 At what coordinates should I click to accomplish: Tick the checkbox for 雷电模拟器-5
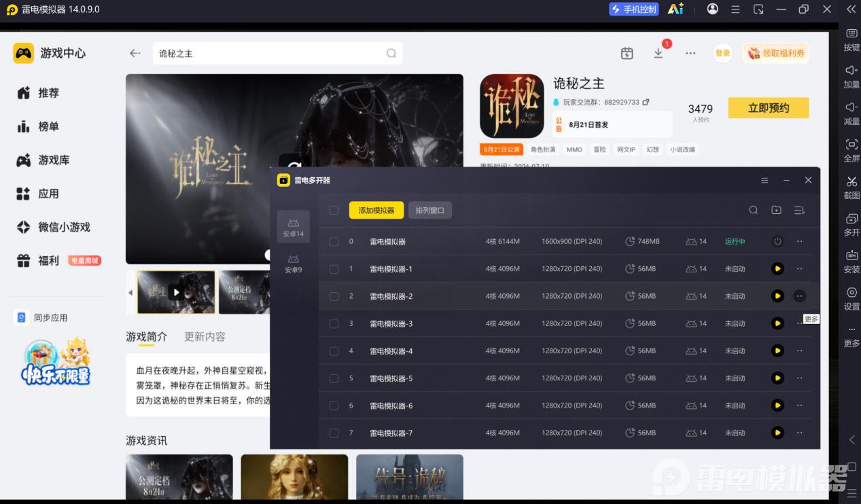[x=334, y=378]
